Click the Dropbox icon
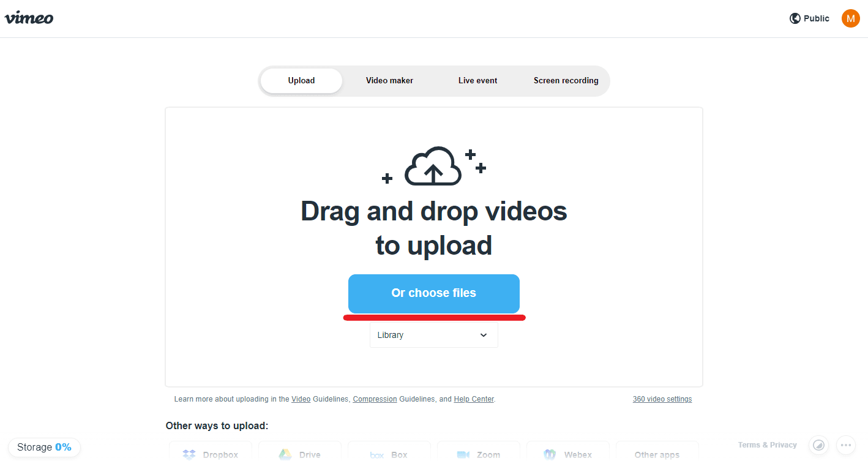The height and width of the screenshot is (461, 868). (189, 454)
